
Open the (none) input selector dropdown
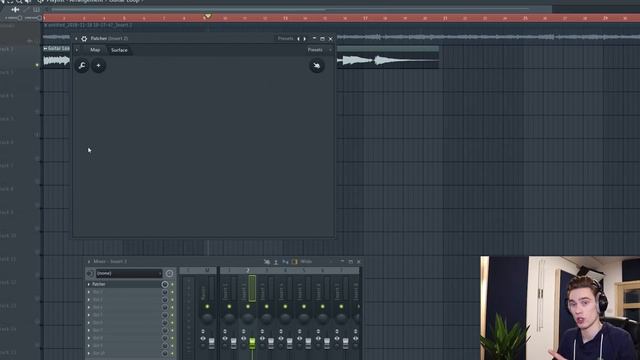[129, 273]
